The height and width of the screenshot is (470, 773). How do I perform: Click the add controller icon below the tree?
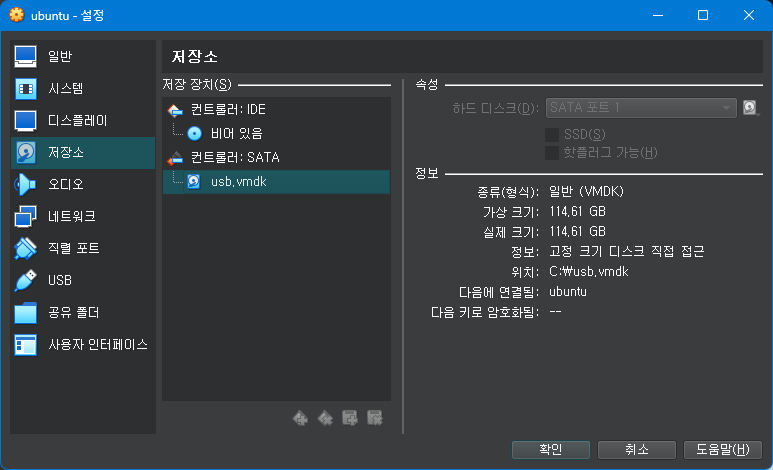[300, 419]
